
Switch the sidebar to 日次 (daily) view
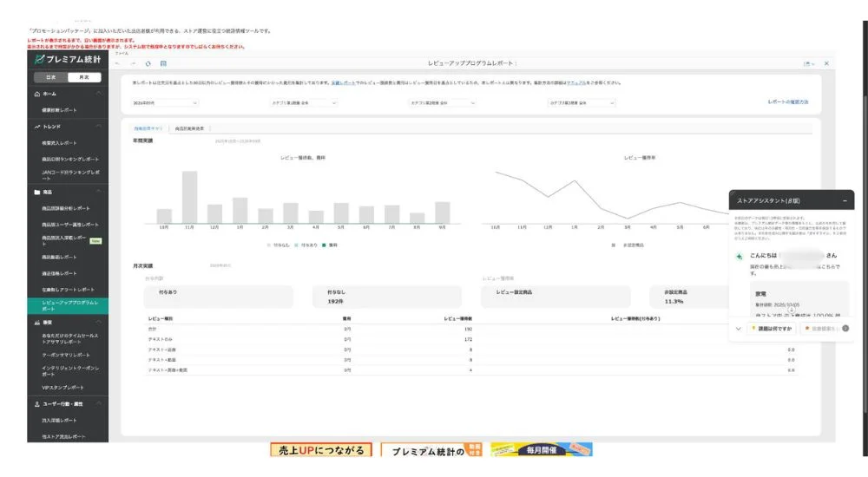(51, 77)
